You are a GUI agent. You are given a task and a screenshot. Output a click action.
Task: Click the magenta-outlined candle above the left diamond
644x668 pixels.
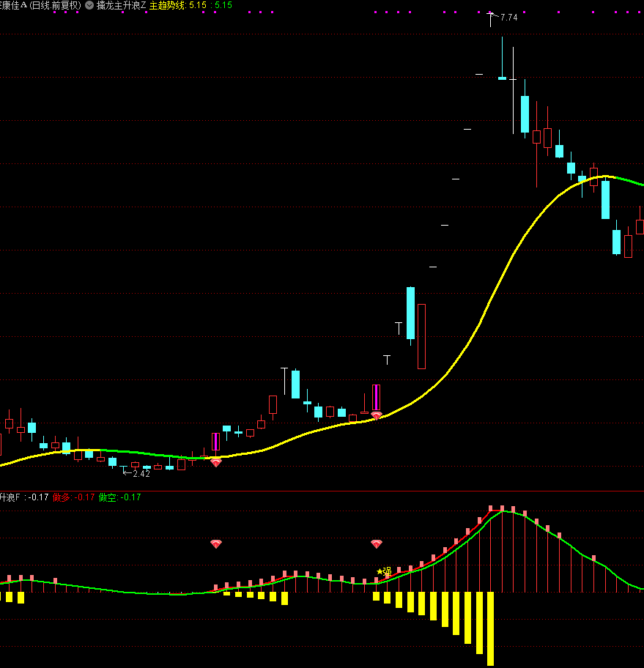tap(215, 442)
